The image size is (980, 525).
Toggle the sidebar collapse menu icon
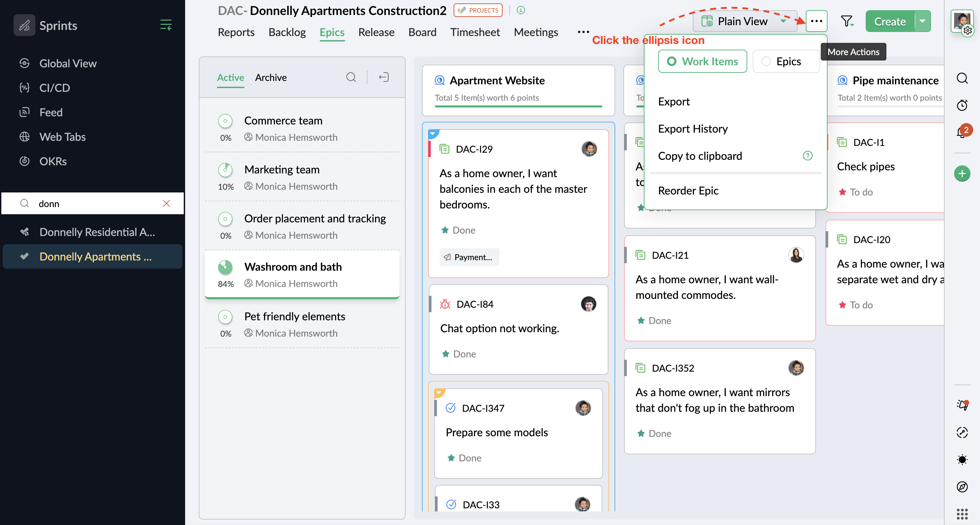166,25
